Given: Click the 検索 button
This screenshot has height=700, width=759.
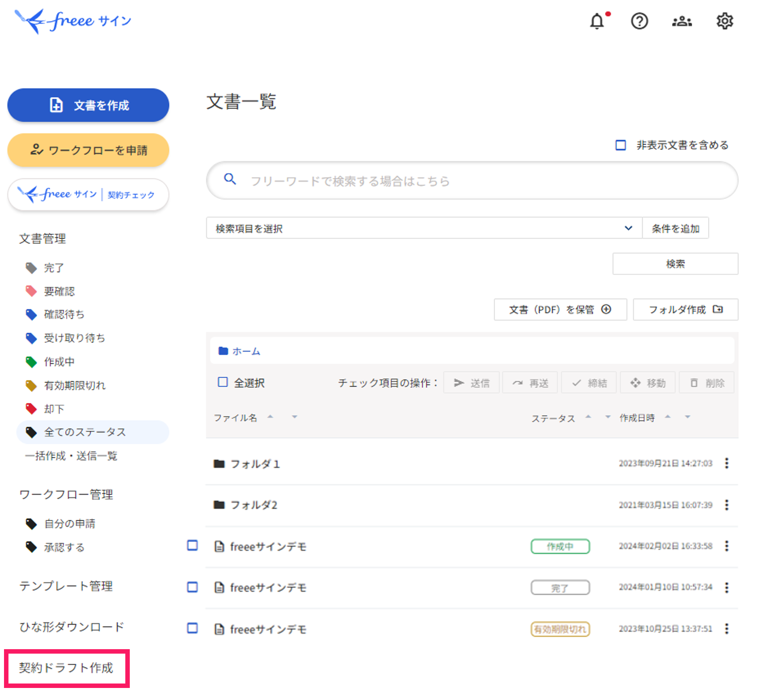Looking at the screenshot, I should point(675,264).
